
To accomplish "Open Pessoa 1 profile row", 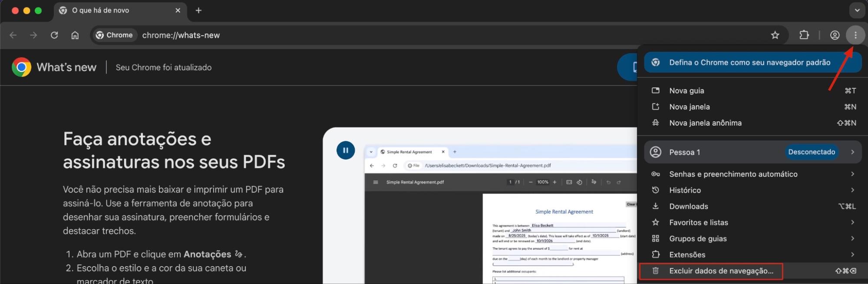I will [752, 152].
